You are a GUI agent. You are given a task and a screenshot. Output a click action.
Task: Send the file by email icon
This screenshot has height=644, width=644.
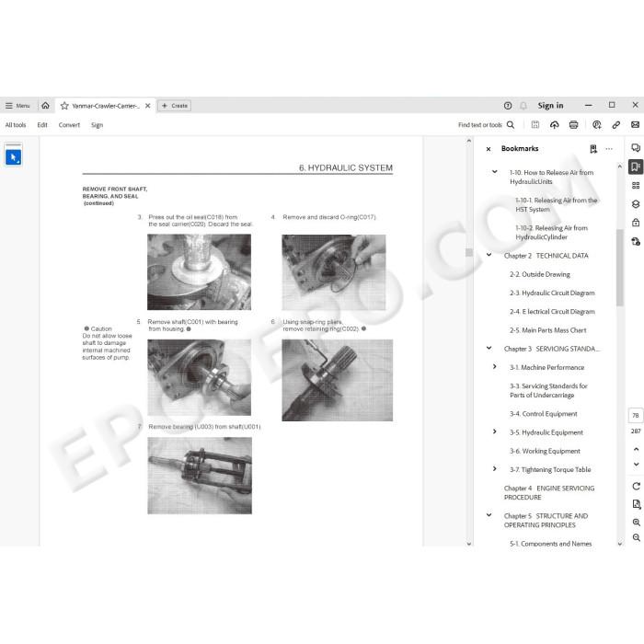(635, 125)
